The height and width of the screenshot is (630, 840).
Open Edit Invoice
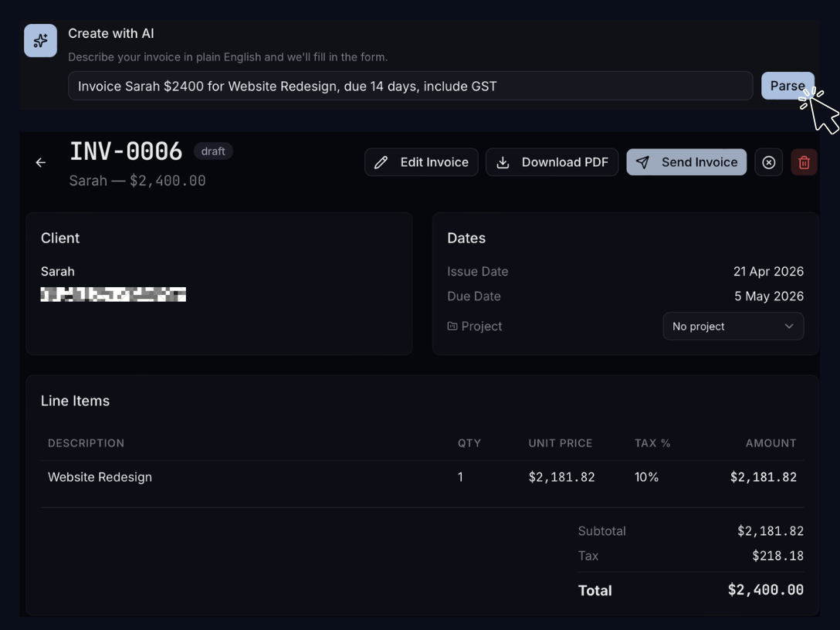click(421, 162)
